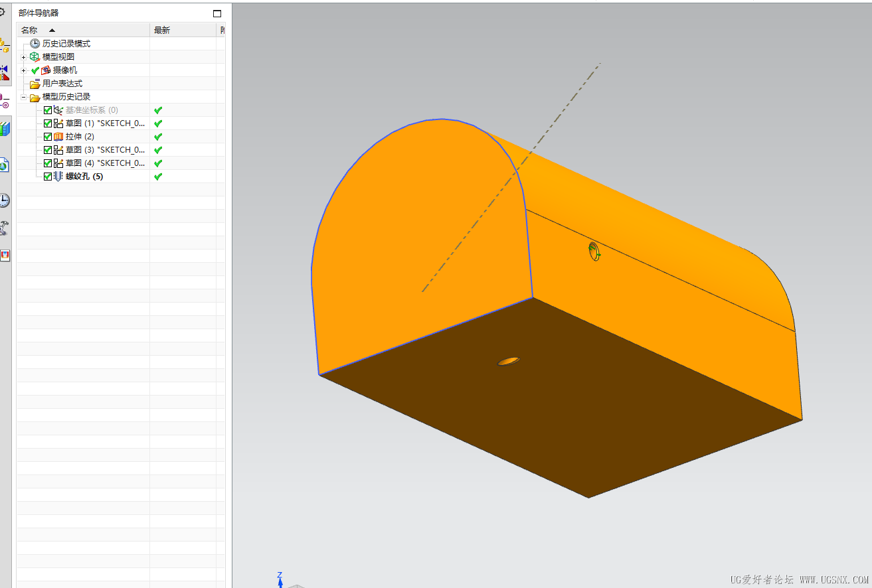
Task: Suppress 螺纹孔 (5) via its checkbox
Action: pos(48,177)
